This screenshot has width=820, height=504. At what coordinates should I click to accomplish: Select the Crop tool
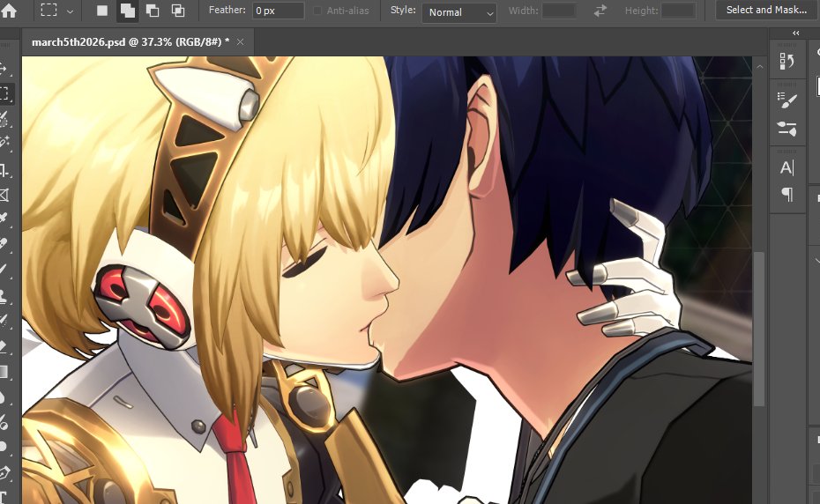click(x=4, y=170)
